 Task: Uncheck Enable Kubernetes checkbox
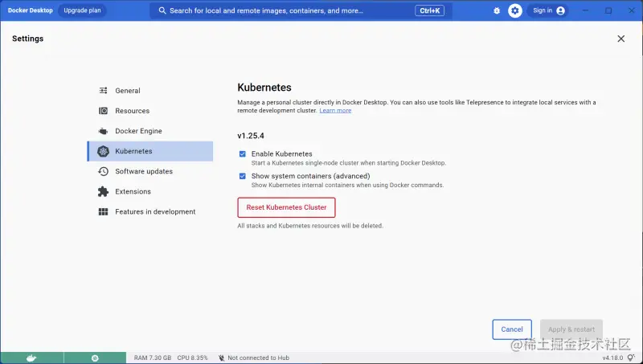click(243, 154)
